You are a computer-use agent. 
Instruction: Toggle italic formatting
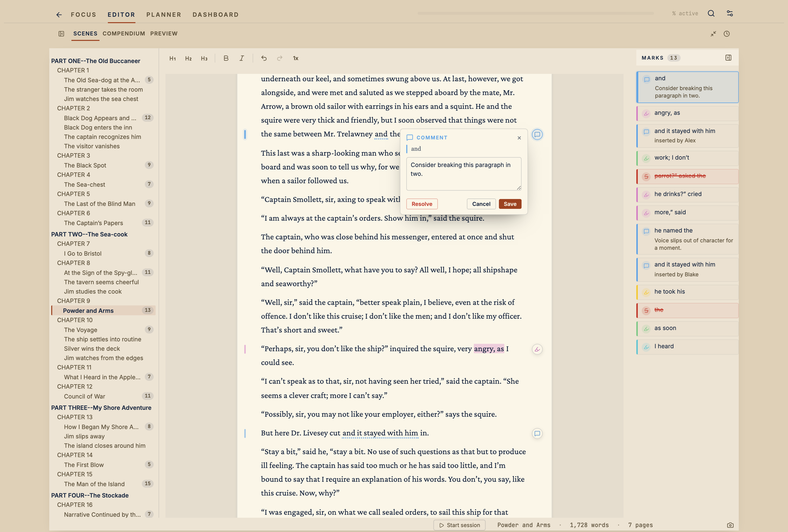coord(241,58)
